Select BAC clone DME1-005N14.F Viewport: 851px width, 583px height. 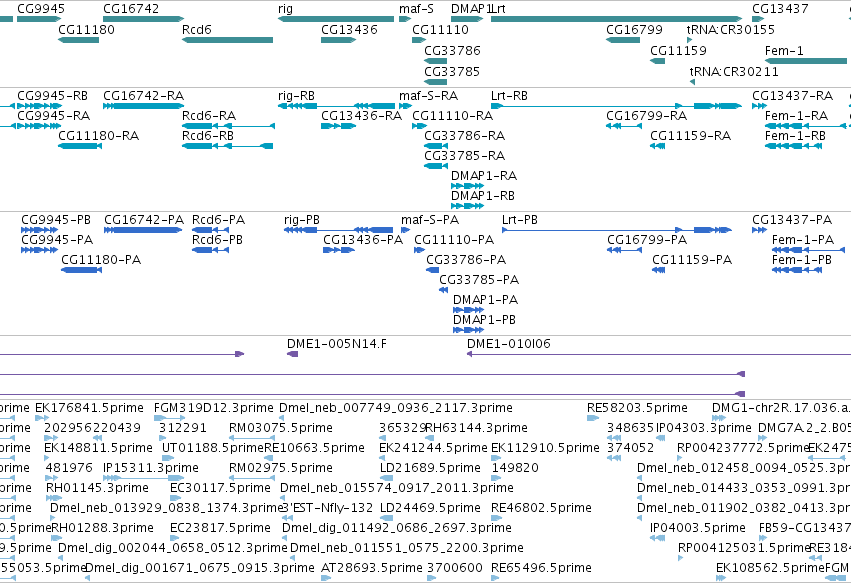(336, 344)
